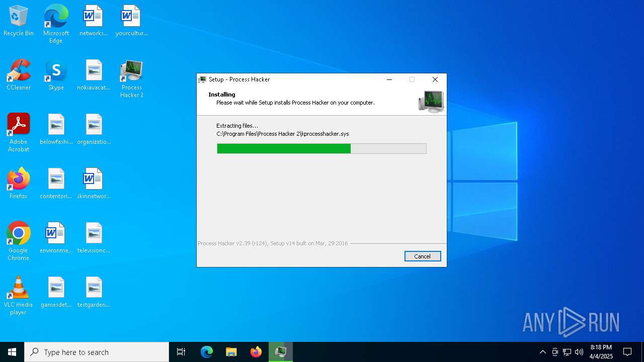Click the Process Hacker v2.39 version text

[273, 243]
